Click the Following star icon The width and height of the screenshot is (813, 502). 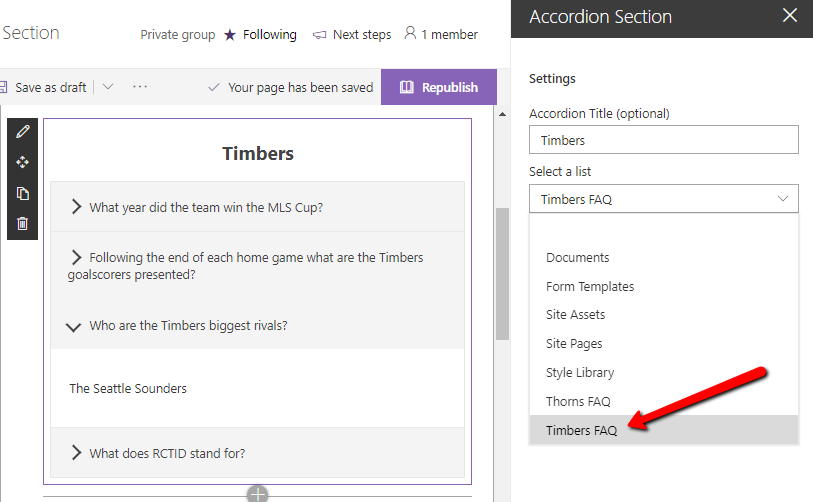click(230, 35)
